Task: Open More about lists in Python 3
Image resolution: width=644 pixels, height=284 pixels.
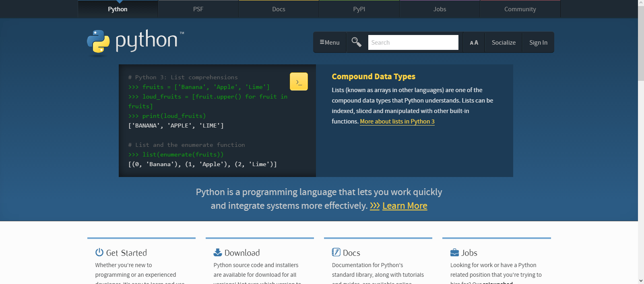Action: point(397,121)
